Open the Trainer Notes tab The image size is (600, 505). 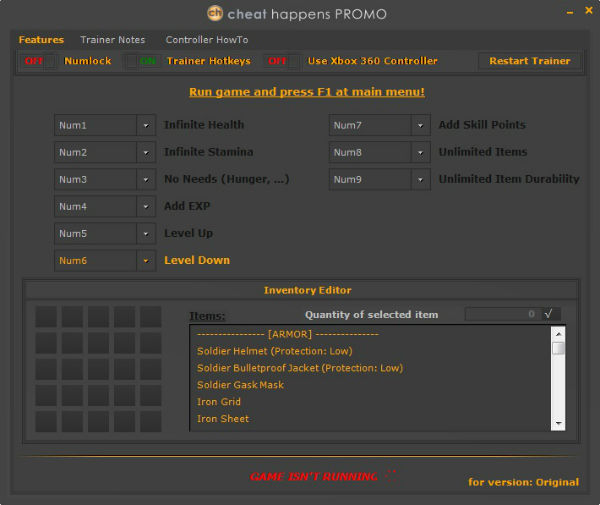pos(112,40)
